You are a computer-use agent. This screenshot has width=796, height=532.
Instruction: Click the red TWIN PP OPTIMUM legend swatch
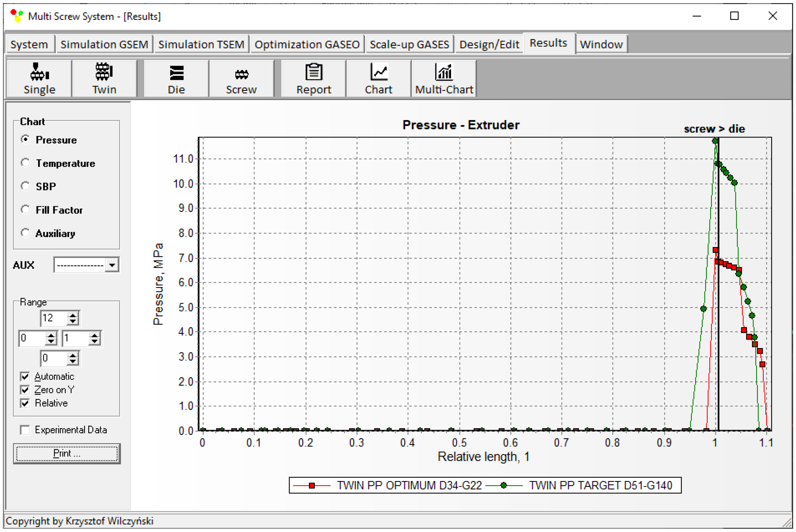tap(312, 485)
